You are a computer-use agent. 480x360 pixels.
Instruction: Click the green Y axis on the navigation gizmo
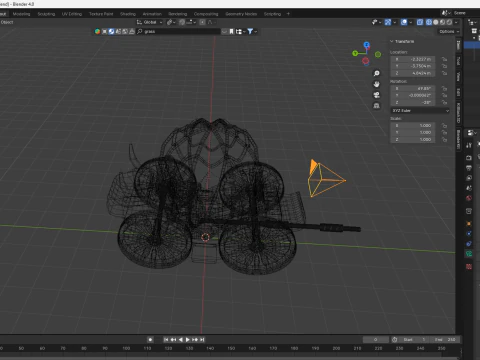click(x=355, y=53)
